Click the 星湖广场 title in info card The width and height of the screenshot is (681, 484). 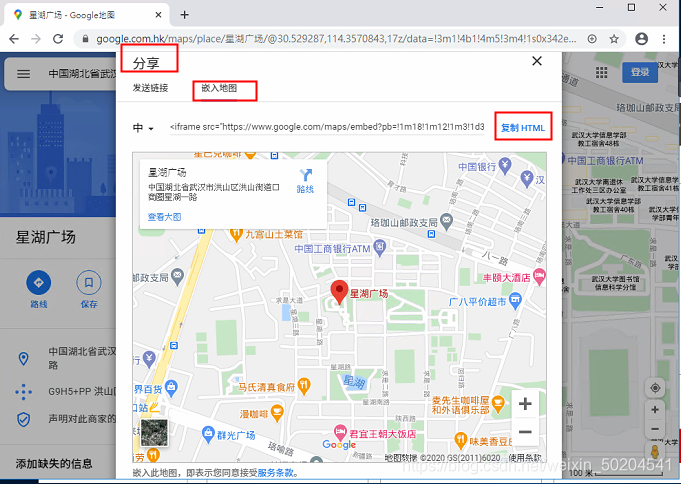[167, 172]
